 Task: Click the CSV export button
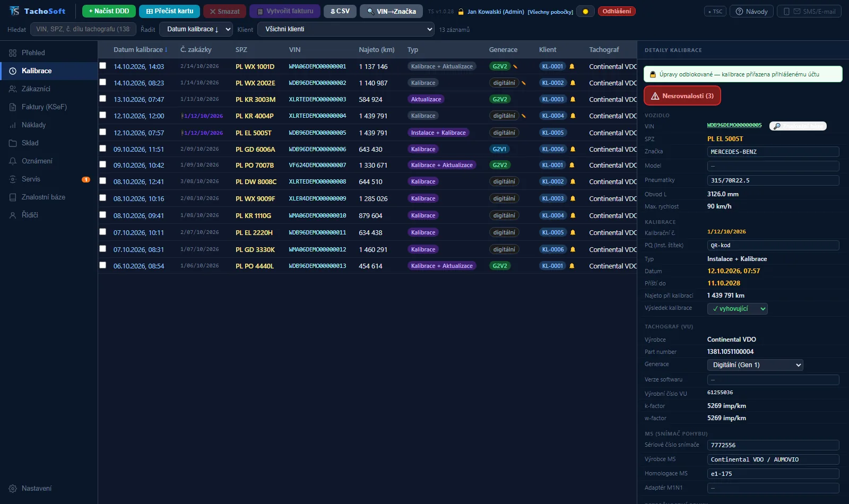340,11
